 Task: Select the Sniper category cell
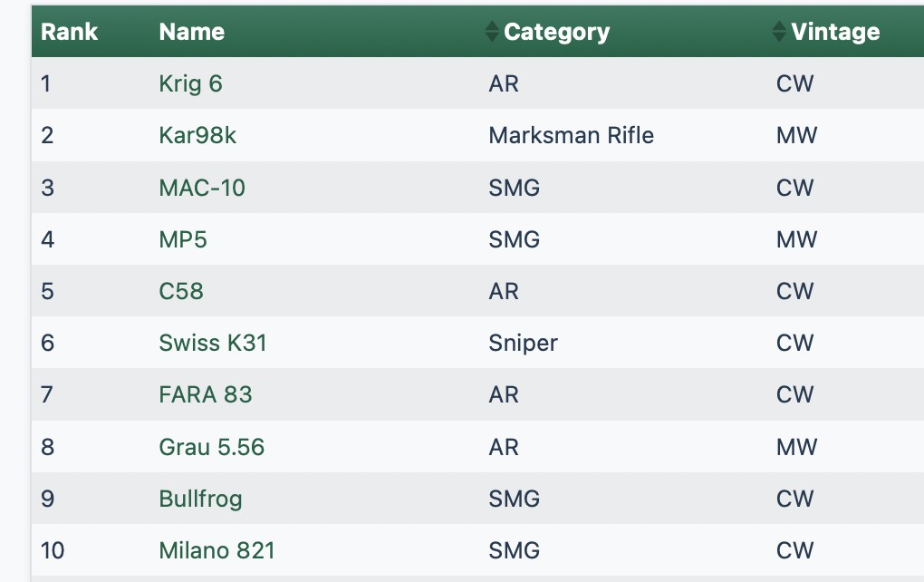click(523, 343)
